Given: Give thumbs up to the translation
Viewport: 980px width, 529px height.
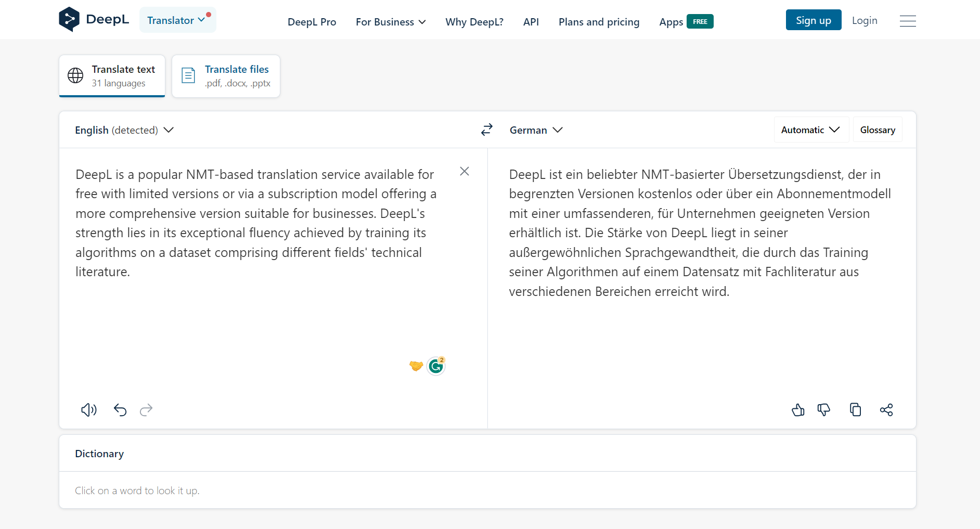Looking at the screenshot, I should [798, 410].
